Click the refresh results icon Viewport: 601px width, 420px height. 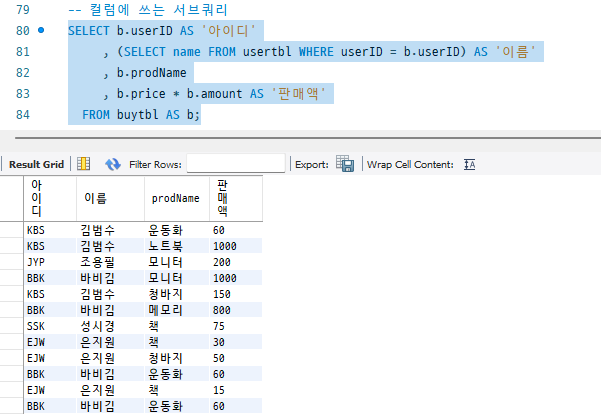pos(113,164)
